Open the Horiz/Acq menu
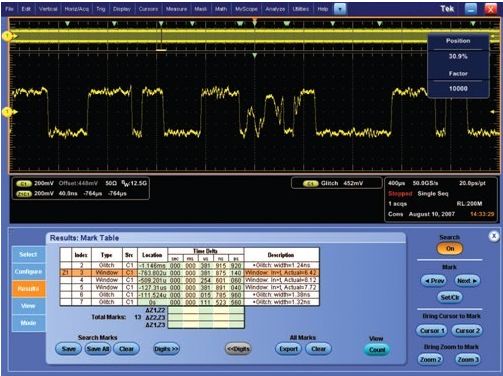The image size is (503, 376). click(77, 9)
